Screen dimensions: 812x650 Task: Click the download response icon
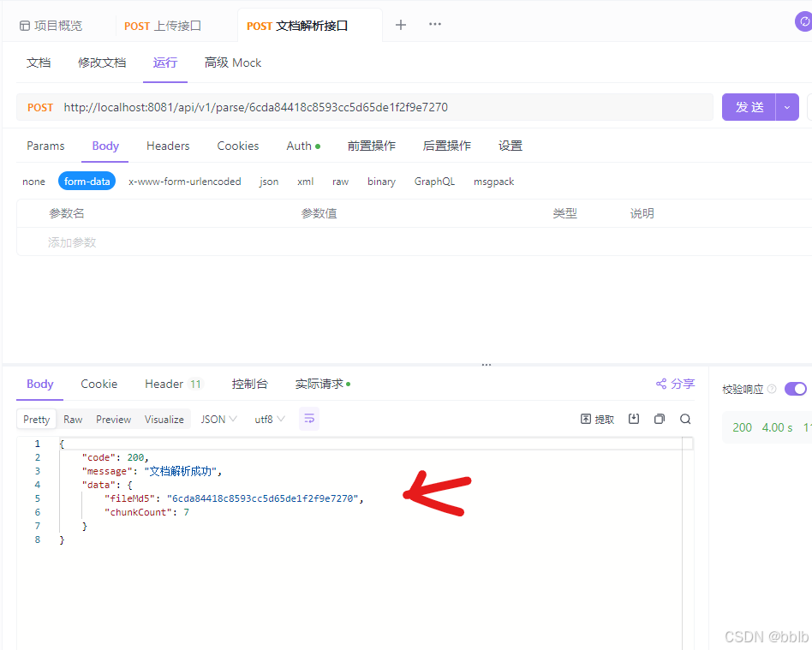coord(635,419)
